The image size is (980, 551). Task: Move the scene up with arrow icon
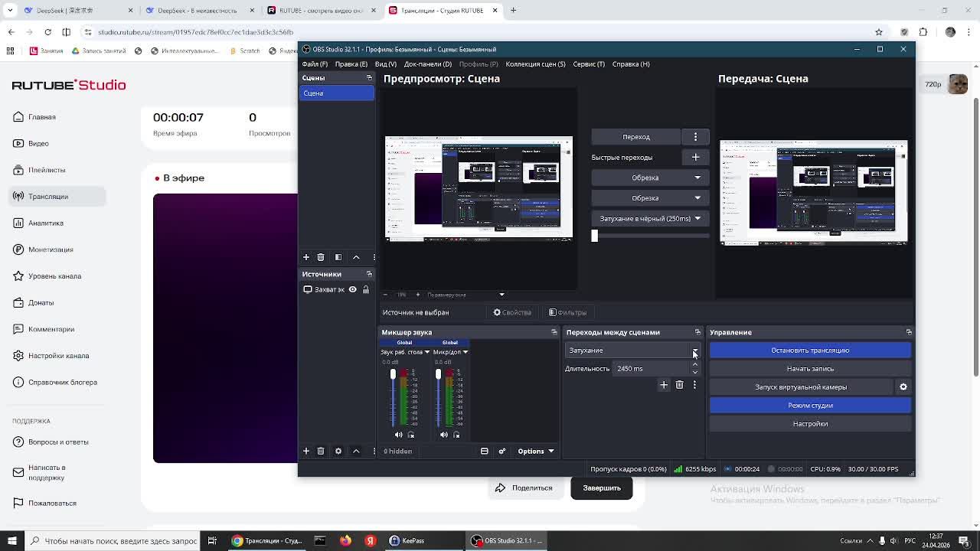click(x=356, y=257)
